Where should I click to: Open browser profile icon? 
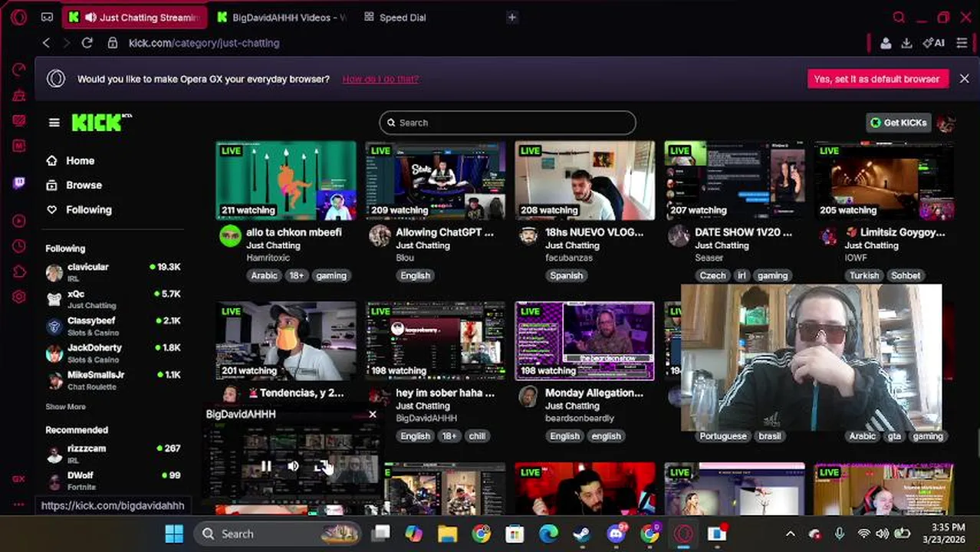pyautogui.click(x=886, y=43)
